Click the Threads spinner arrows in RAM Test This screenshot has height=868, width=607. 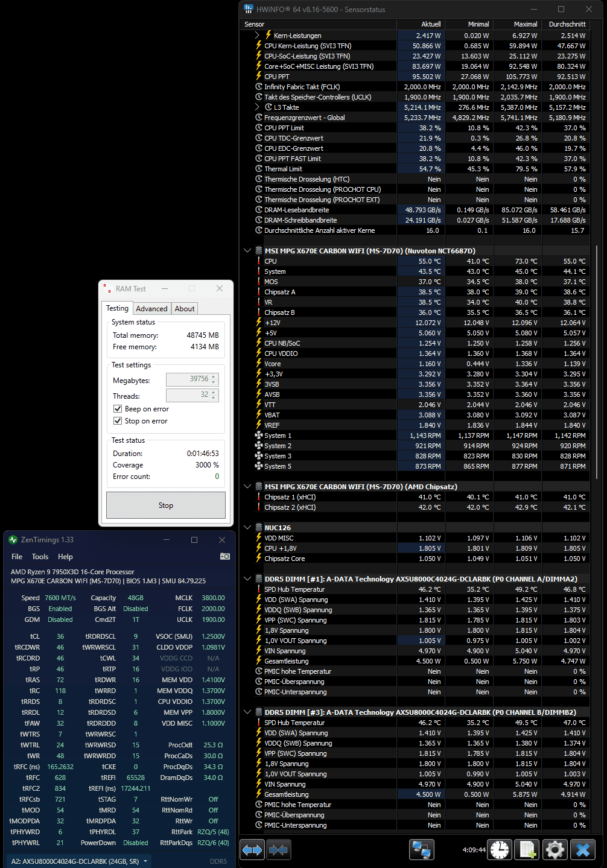click(214, 396)
